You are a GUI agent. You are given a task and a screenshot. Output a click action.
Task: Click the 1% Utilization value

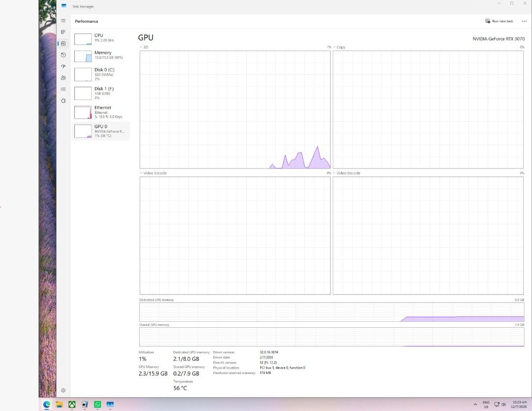(142, 359)
